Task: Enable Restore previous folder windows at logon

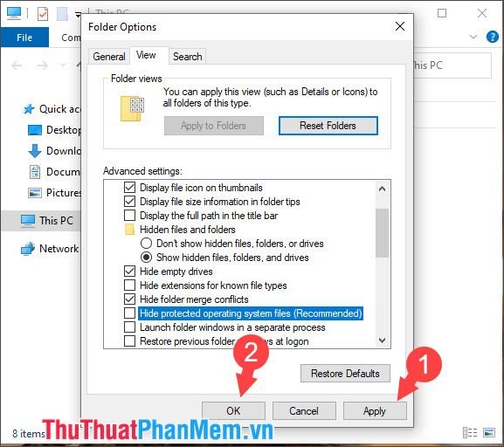Action: pyautogui.click(x=129, y=341)
